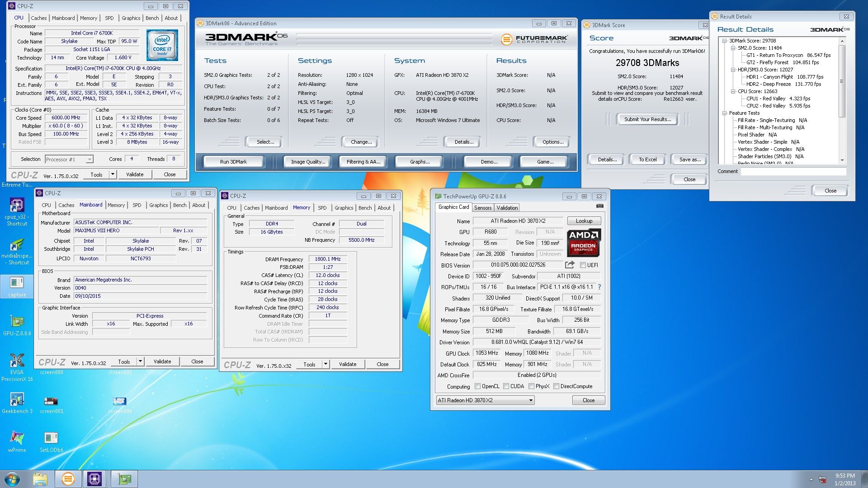Open Tools dropdown arrow in CPU-Z Mainboard window
The width and height of the screenshot is (868, 488).
pos(140,361)
